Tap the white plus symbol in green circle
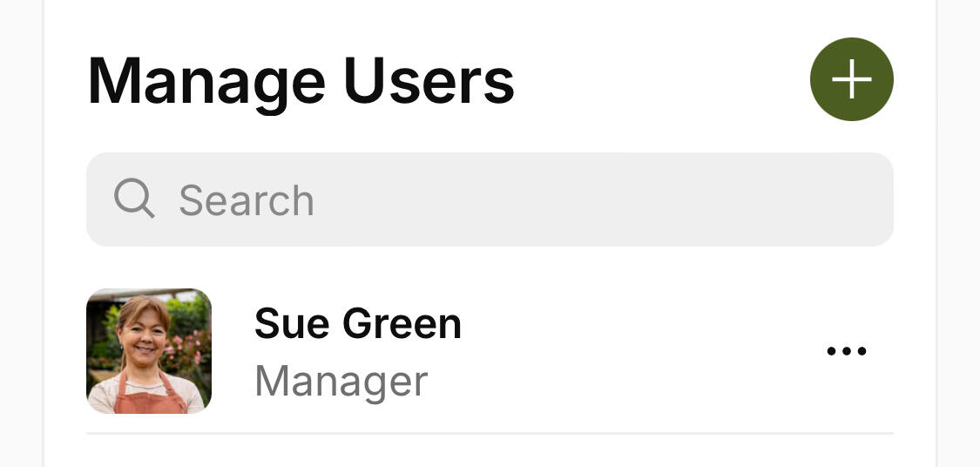Image resolution: width=980 pixels, height=467 pixels. pyautogui.click(x=851, y=79)
